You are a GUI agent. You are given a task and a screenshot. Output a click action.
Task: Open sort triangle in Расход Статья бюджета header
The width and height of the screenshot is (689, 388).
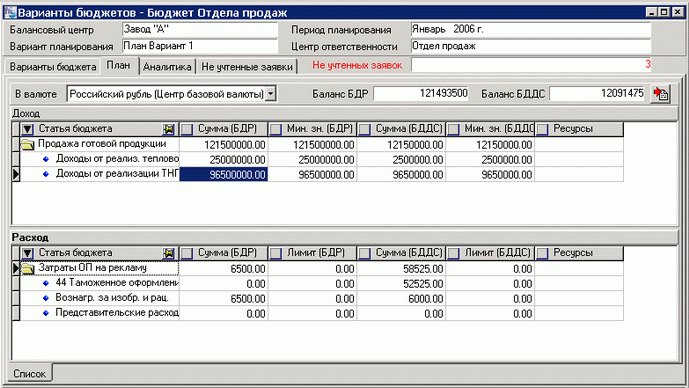point(28,253)
